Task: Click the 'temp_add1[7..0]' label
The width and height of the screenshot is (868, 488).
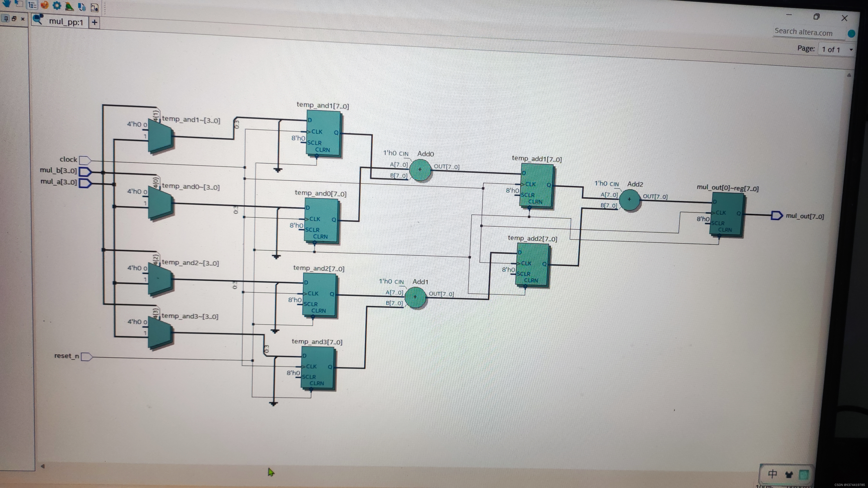Action: pos(537,159)
